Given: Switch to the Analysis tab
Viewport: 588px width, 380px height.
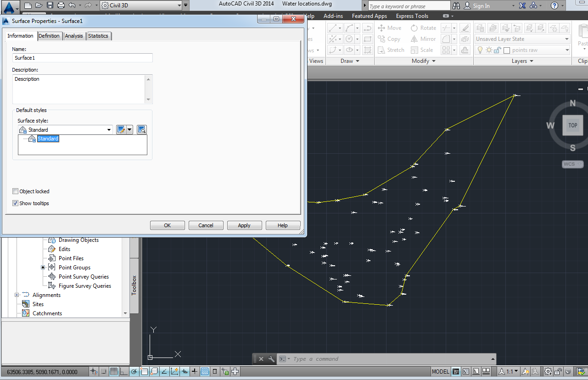Looking at the screenshot, I should pyautogui.click(x=74, y=36).
